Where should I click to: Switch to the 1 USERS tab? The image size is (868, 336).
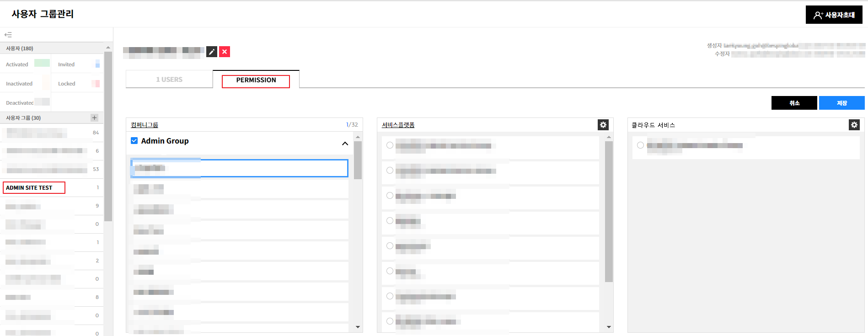click(169, 80)
